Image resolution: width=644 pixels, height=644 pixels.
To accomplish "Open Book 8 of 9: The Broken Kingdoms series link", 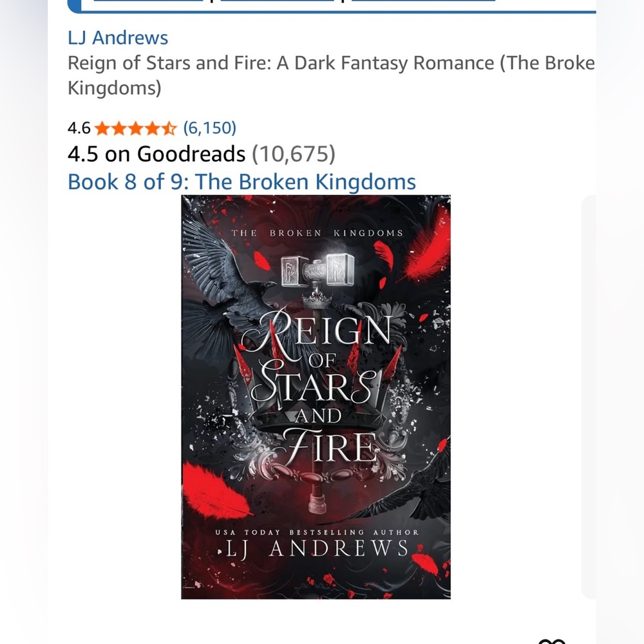I will pos(242,182).
